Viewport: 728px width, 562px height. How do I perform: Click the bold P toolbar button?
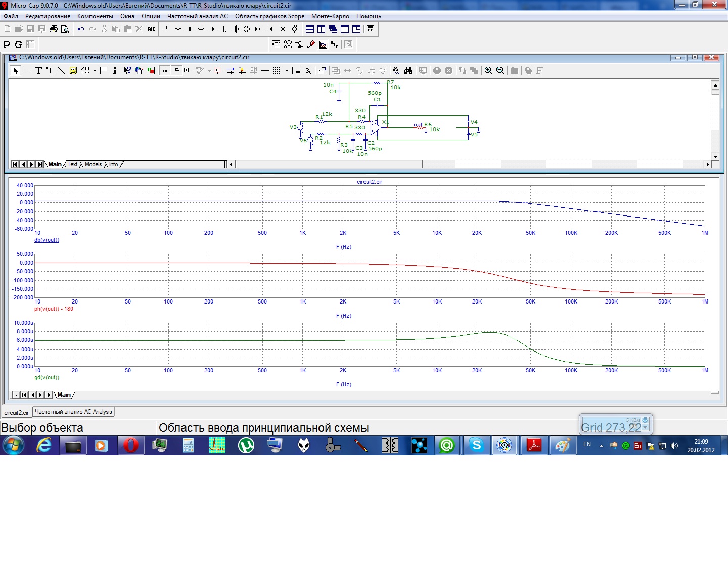(x=7, y=45)
